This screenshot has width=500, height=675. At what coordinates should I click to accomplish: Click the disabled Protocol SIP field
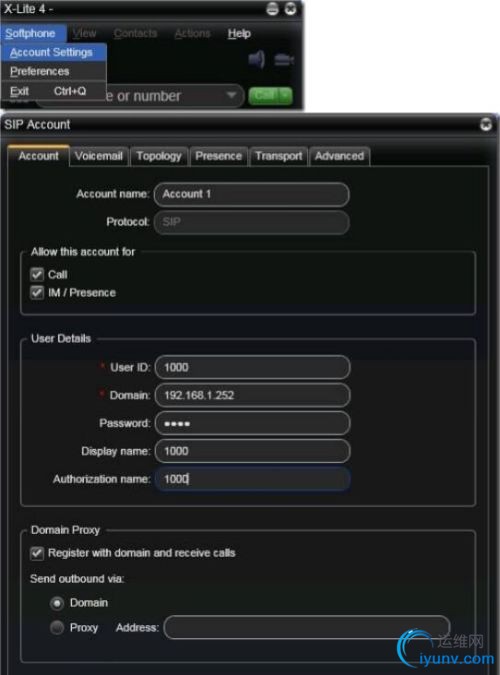click(252, 222)
